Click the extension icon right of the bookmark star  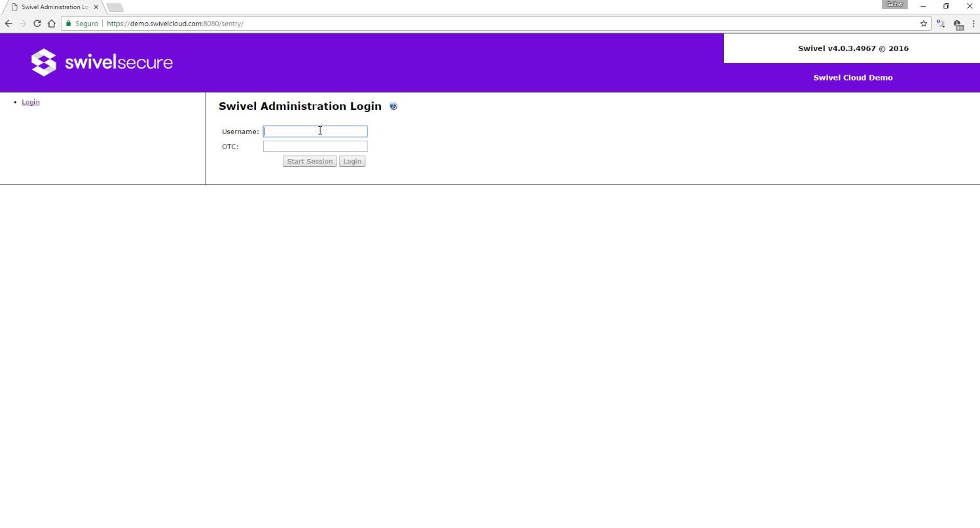(941, 24)
